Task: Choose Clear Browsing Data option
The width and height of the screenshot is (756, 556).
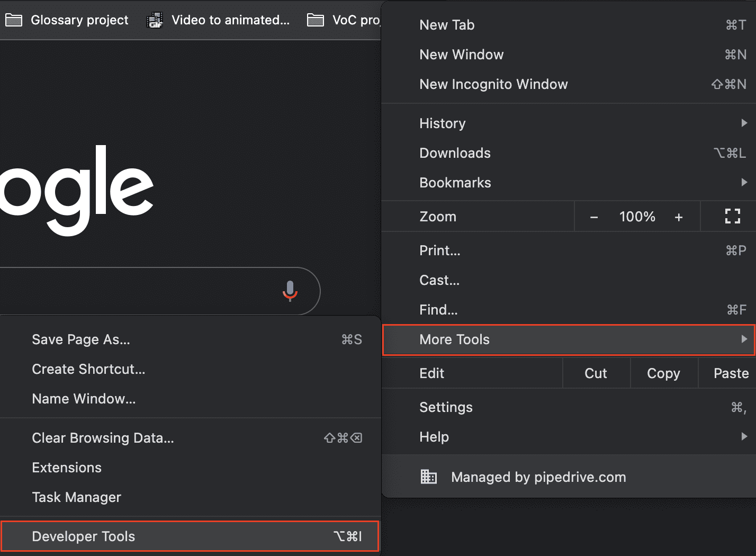Action: (x=103, y=438)
